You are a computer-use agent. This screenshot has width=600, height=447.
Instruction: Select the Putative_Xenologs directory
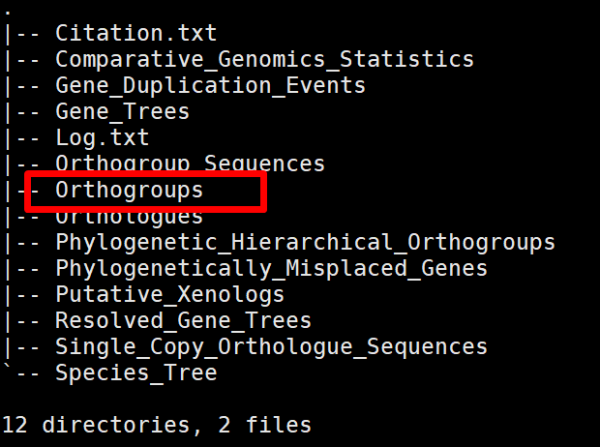pos(170,294)
